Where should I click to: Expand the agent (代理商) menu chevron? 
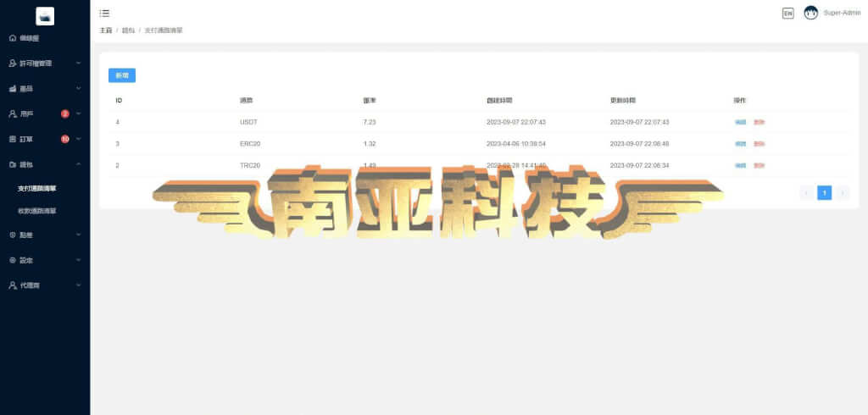pos(79,285)
